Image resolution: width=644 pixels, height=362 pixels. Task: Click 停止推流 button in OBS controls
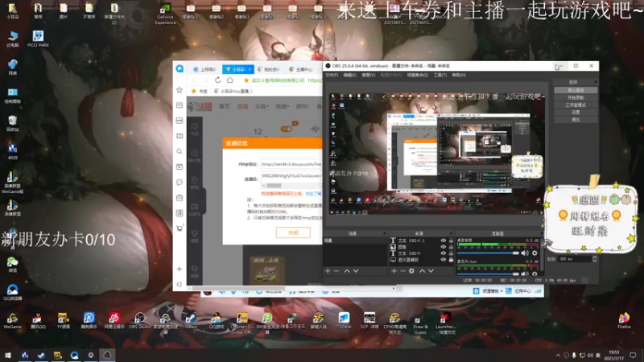point(576,90)
